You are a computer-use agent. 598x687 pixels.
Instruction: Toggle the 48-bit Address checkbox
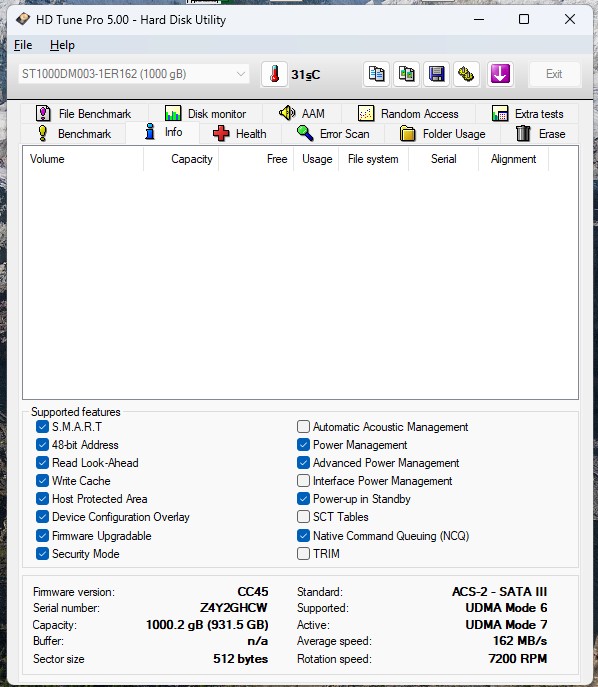[x=42, y=445]
